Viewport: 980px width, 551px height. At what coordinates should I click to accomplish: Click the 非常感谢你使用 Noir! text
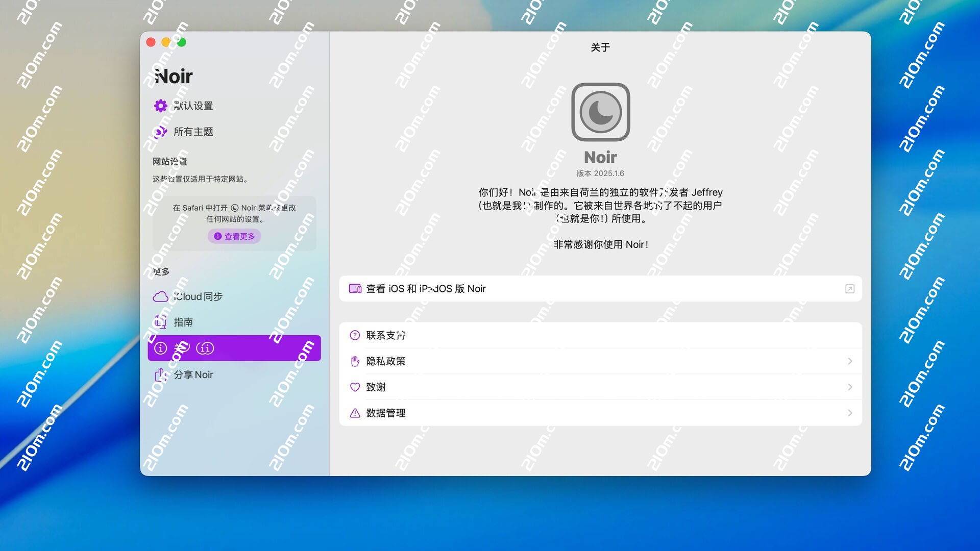[x=601, y=244]
